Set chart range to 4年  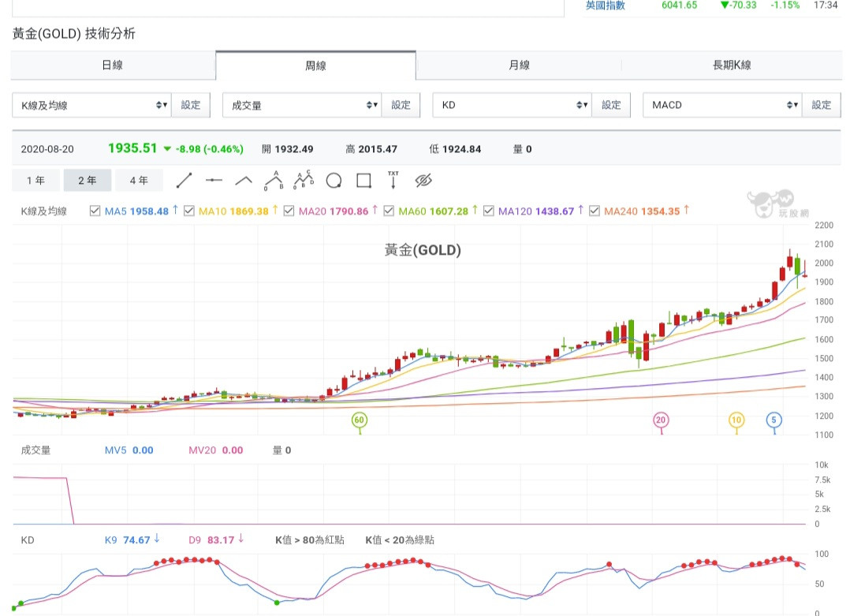point(139,181)
